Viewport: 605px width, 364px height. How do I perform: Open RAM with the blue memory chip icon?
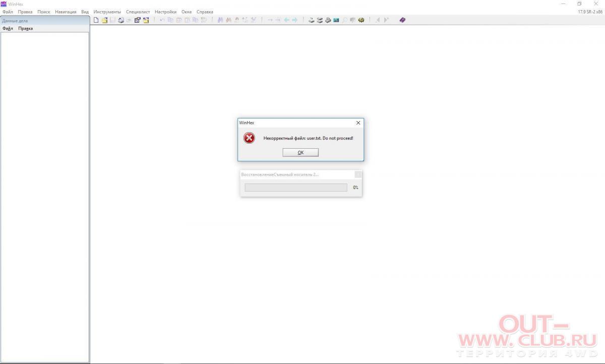336,20
